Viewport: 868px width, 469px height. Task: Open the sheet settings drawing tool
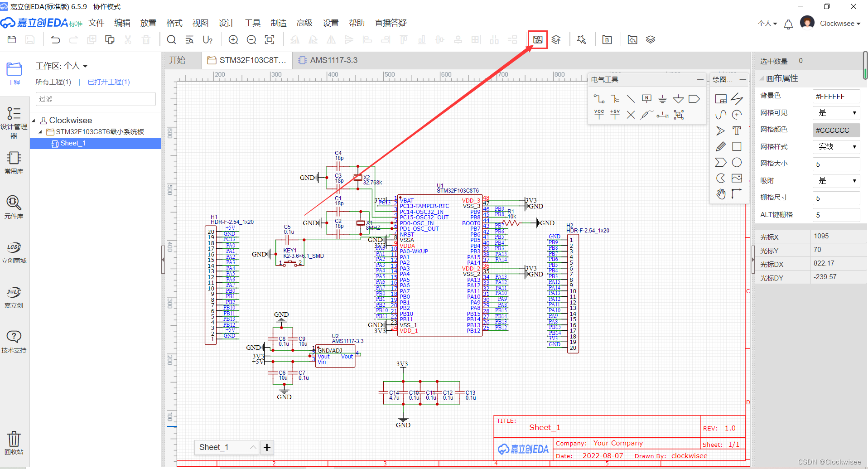point(721,99)
